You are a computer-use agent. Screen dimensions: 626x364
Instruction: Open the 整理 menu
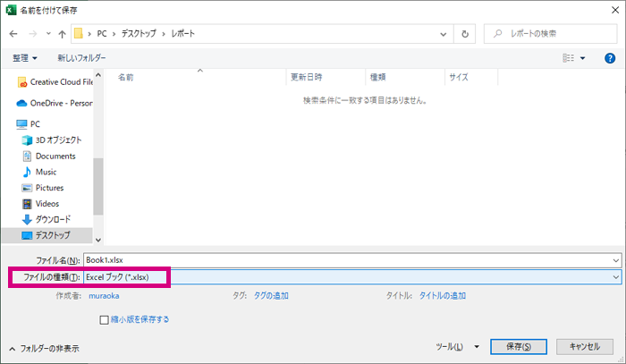[x=25, y=58]
